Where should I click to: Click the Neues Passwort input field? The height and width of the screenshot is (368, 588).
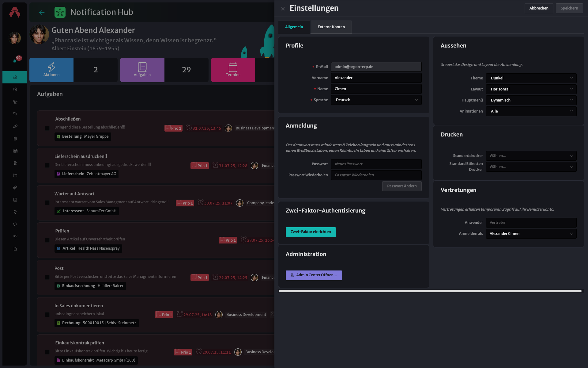point(376,164)
